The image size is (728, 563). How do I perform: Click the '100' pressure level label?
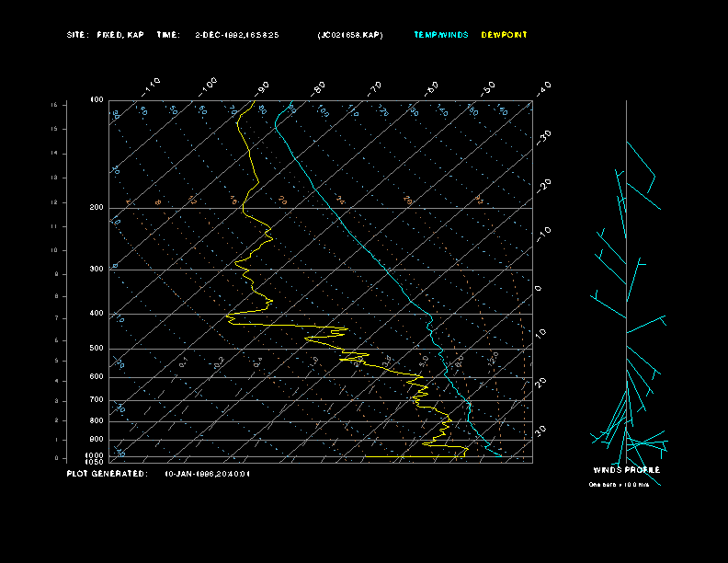97,100
